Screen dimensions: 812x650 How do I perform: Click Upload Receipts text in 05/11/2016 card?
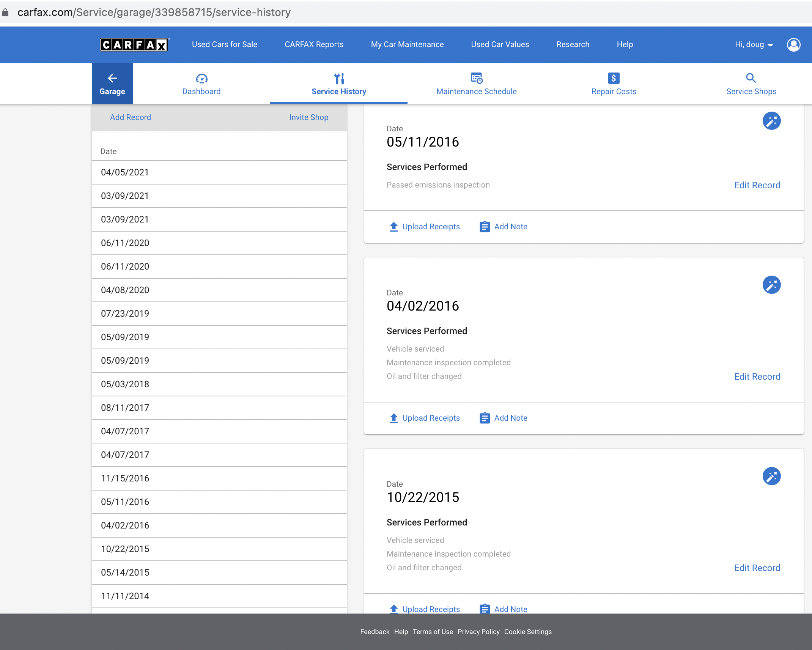(x=431, y=227)
